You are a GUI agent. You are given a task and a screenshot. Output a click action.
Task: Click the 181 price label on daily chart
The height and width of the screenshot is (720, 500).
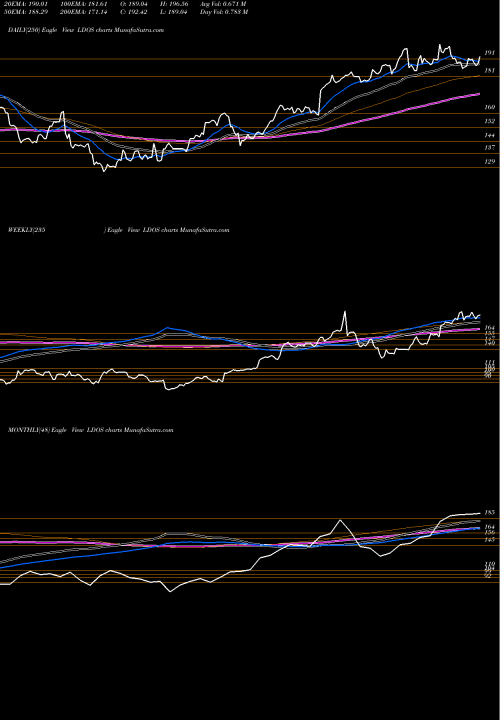[x=490, y=71]
